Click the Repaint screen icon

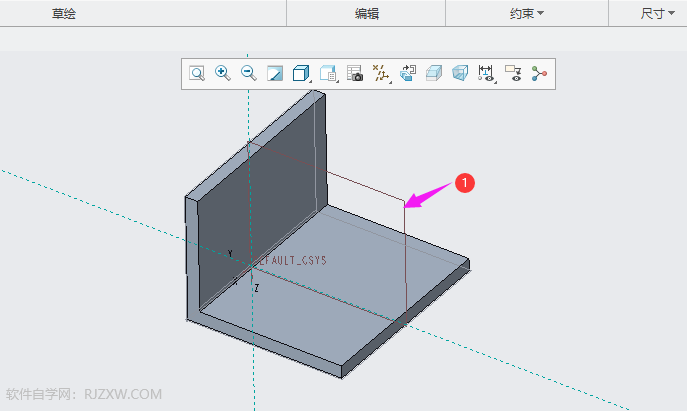pyautogui.click(x=275, y=73)
